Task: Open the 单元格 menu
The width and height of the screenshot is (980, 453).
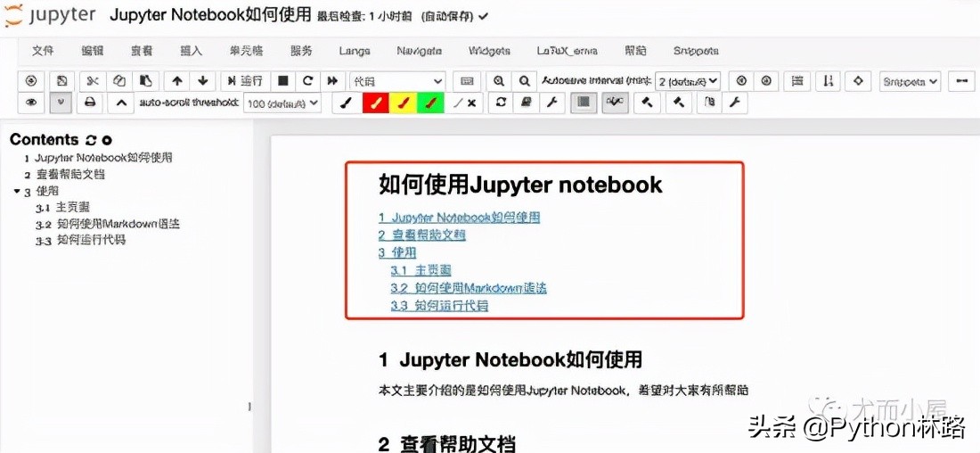Action: pyautogui.click(x=246, y=52)
